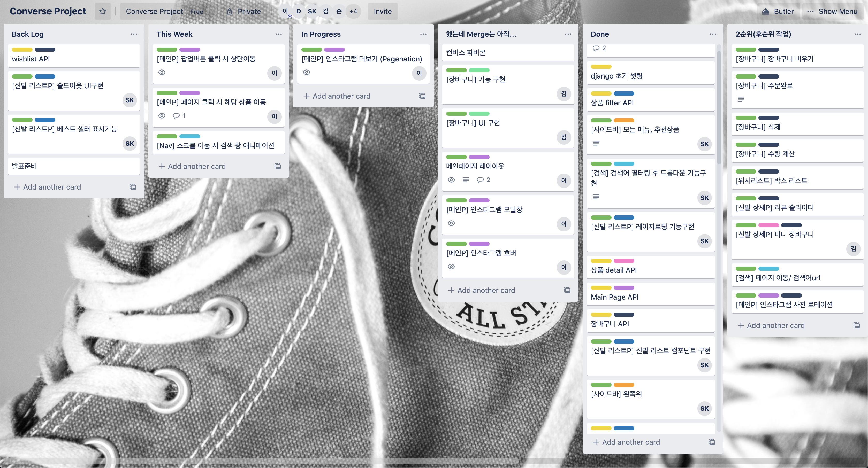Viewport: 868px width, 468px height.
Task: Toggle watch eye on 팝업버튼 클릭 card
Action: tap(162, 72)
